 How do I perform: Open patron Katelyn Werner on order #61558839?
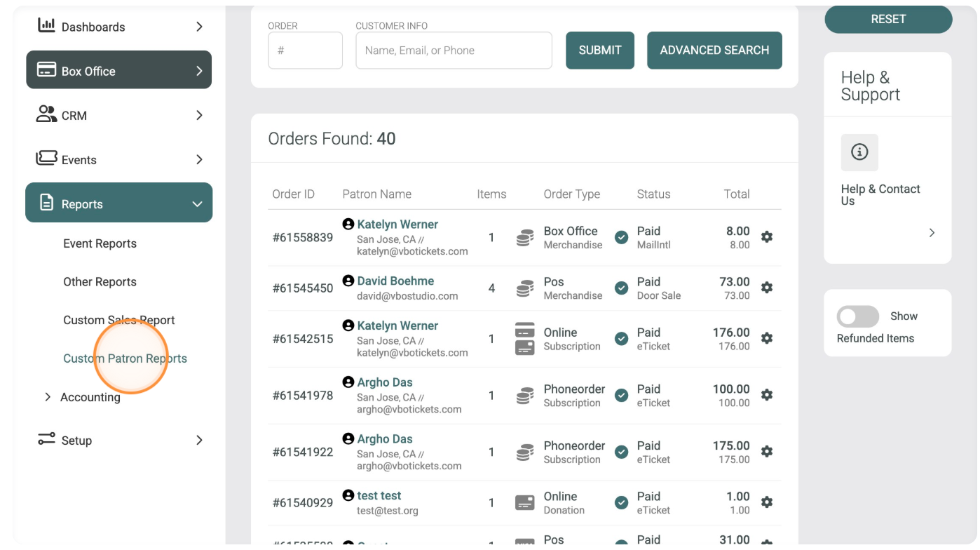click(397, 224)
